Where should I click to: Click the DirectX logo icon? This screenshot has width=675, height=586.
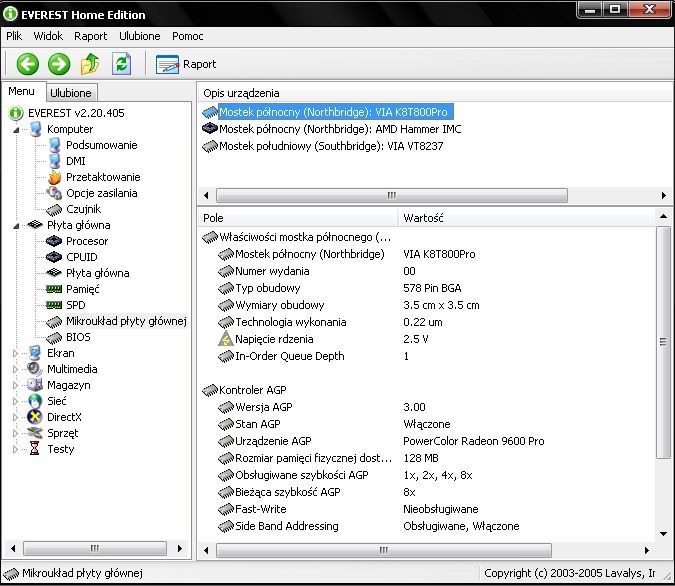click(35, 417)
